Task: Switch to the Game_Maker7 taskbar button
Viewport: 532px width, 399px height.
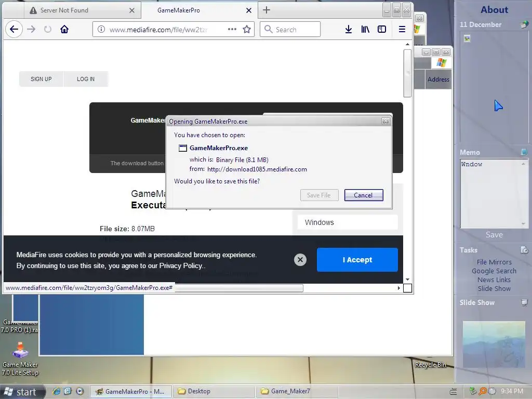Action: pyautogui.click(x=297, y=392)
